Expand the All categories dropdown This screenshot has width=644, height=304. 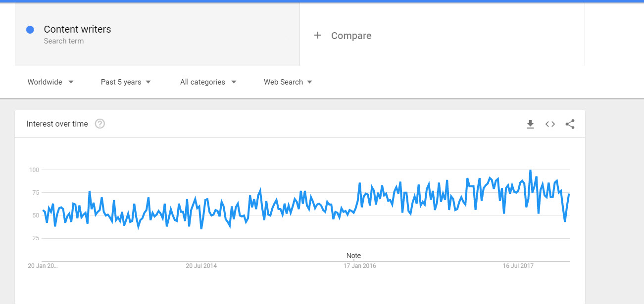coord(208,82)
